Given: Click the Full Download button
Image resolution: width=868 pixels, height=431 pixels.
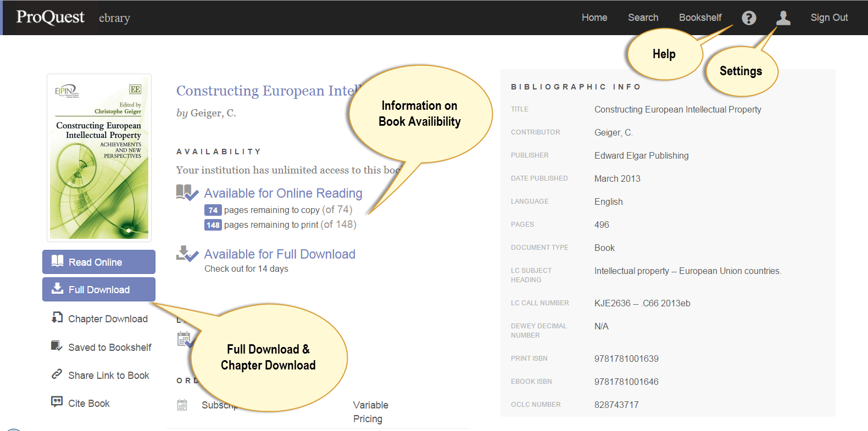Looking at the screenshot, I should 99,289.
